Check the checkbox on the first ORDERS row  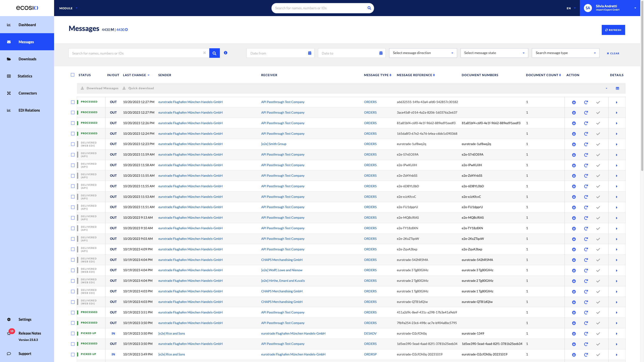[72, 102]
